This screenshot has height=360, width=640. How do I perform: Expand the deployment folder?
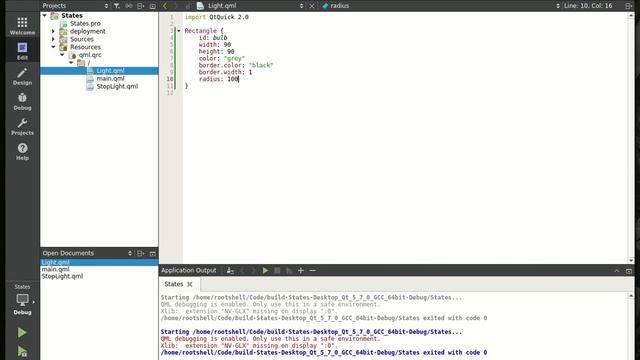(x=53, y=31)
